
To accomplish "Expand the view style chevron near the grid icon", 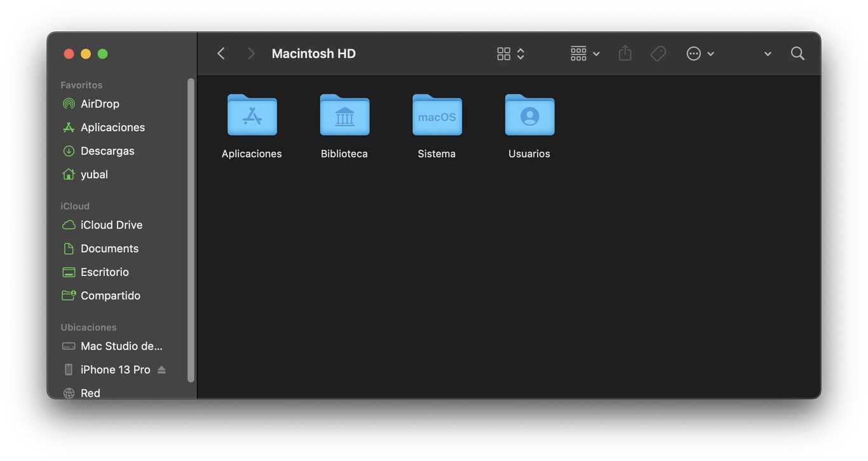I will click(519, 53).
